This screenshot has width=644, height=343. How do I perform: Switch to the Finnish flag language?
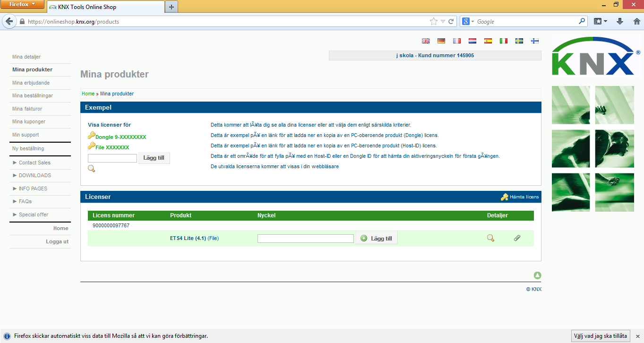pyautogui.click(x=535, y=41)
